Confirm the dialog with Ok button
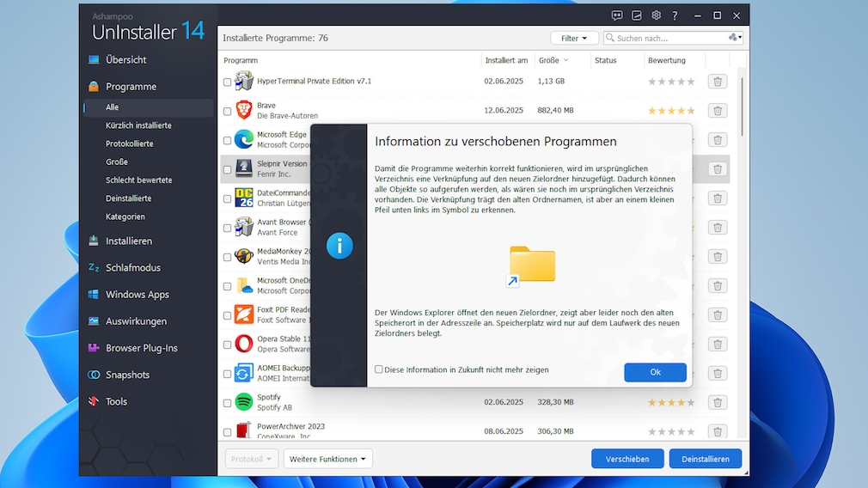The height and width of the screenshot is (488, 868). pos(655,372)
